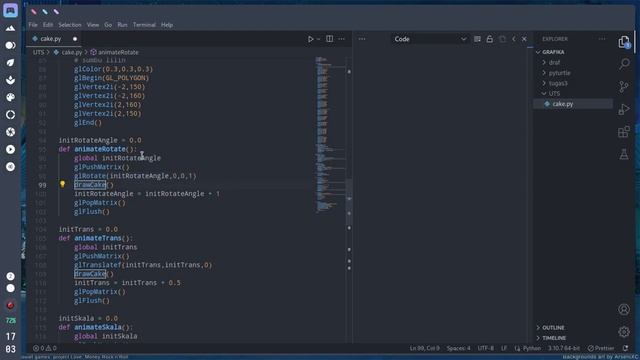The image size is (640, 360).
Task: Expand the draf folder
Action: point(554,62)
